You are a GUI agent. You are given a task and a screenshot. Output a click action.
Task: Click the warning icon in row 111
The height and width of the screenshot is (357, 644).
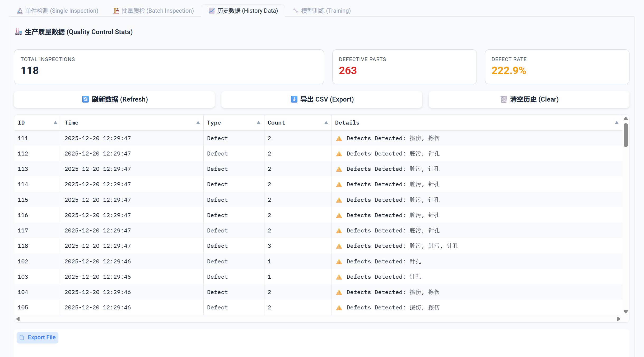339,139
